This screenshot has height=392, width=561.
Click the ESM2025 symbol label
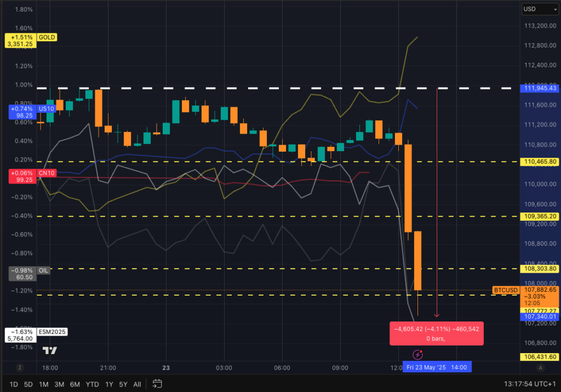click(51, 332)
